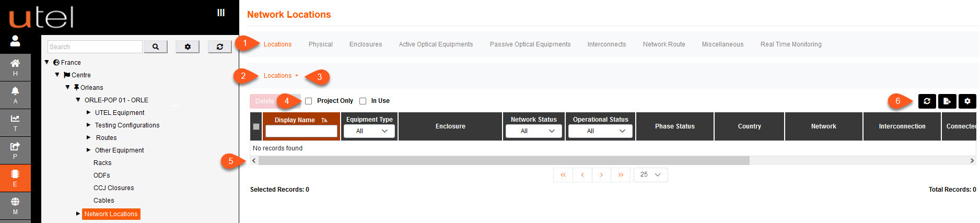Screen dimensions: 980x223
Task: Switch to the Network Route tab
Action: click(x=664, y=44)
